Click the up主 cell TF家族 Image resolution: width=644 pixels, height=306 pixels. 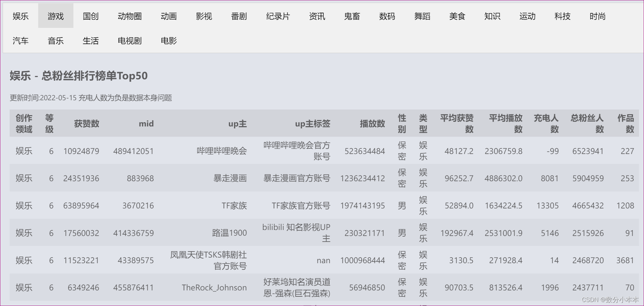[234, 205]
